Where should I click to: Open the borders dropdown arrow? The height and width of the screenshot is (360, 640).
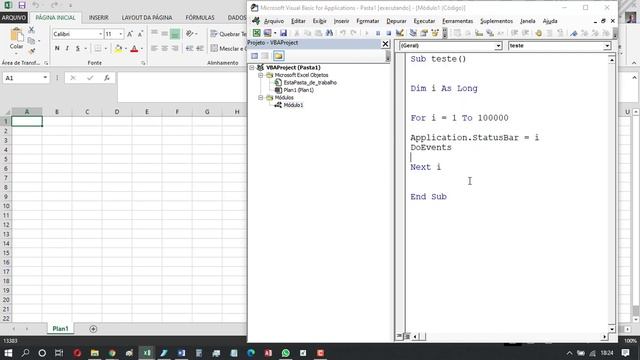[x=105, y=49]
